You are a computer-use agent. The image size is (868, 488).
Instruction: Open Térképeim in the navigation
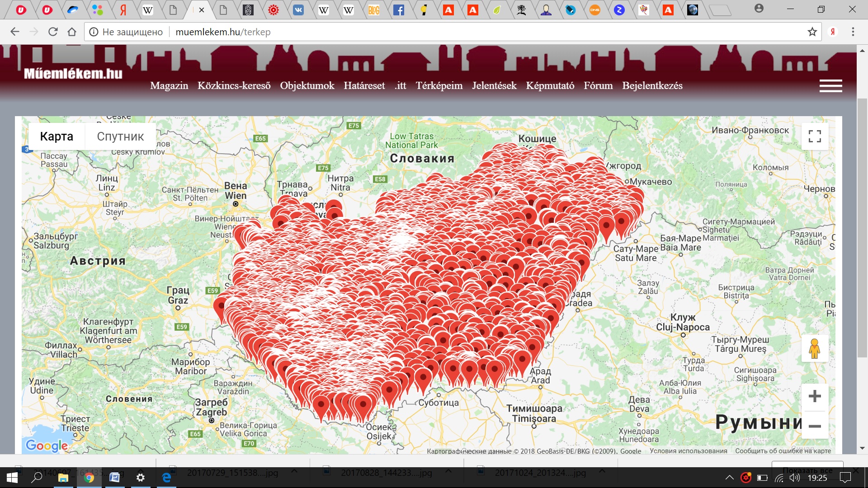(x=439, y=86)
